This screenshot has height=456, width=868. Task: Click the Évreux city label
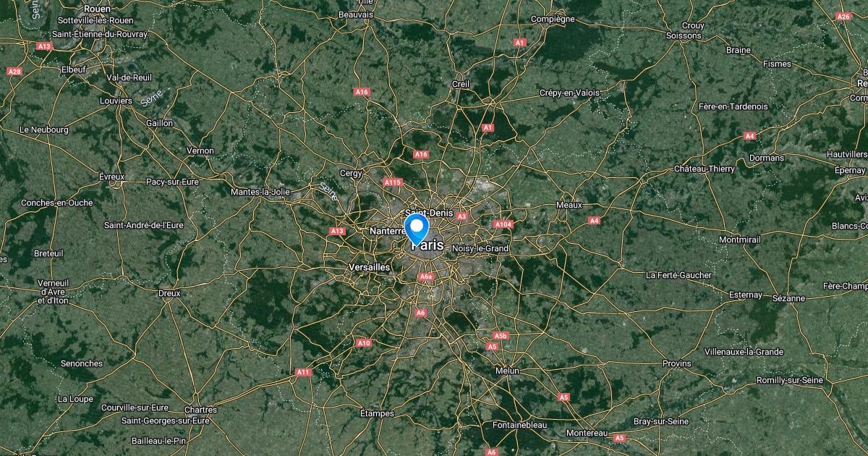click(x=112, y=176)
